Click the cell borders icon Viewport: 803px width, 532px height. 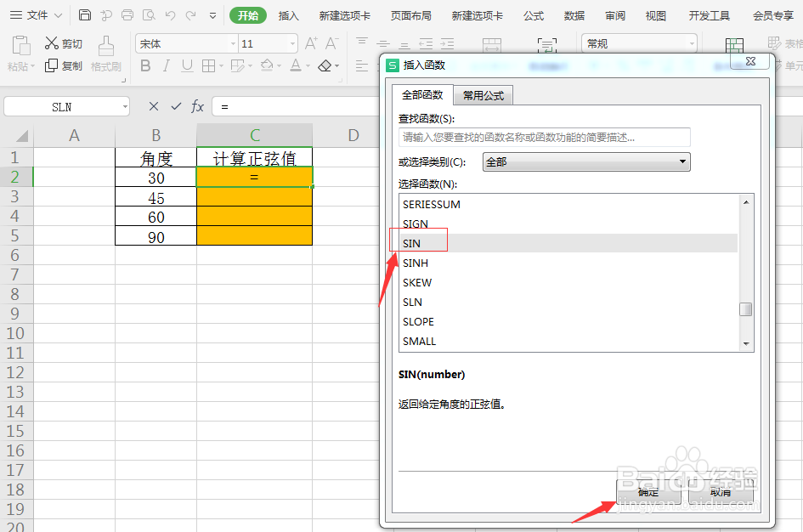click(208, 65)
